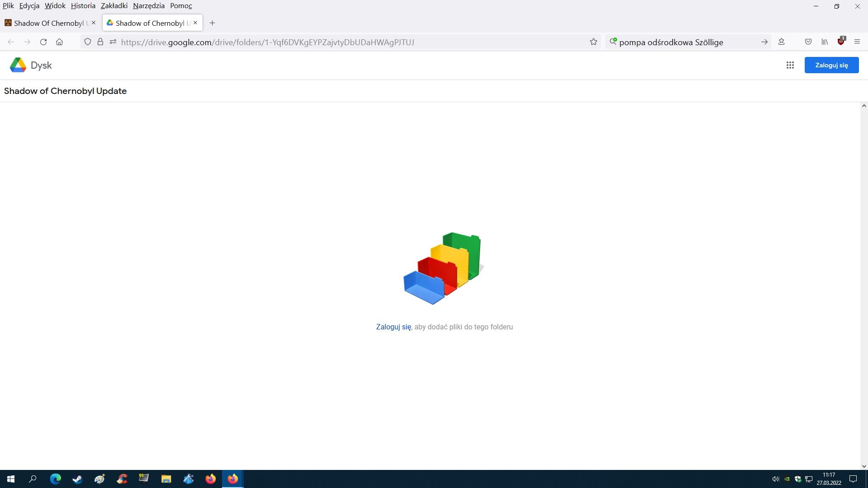
Task: Open the NVIDIA tray icon
Action: point(787,479)
